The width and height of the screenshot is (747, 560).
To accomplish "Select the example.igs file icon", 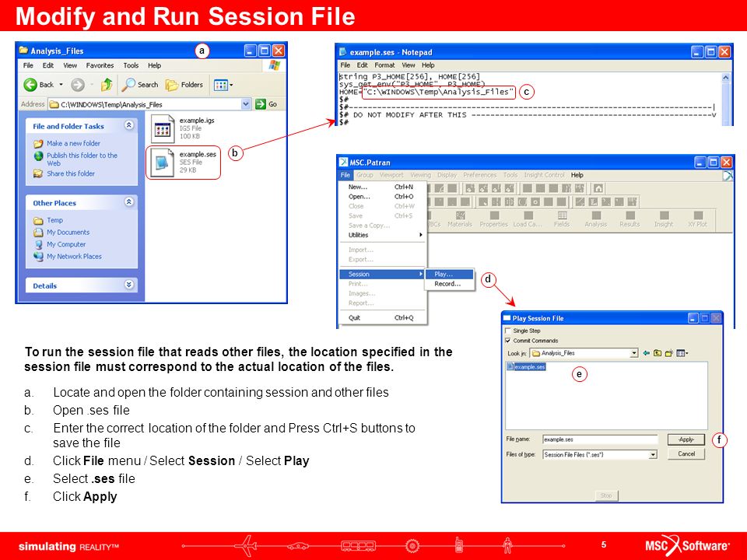I will [x=163, y=128].
